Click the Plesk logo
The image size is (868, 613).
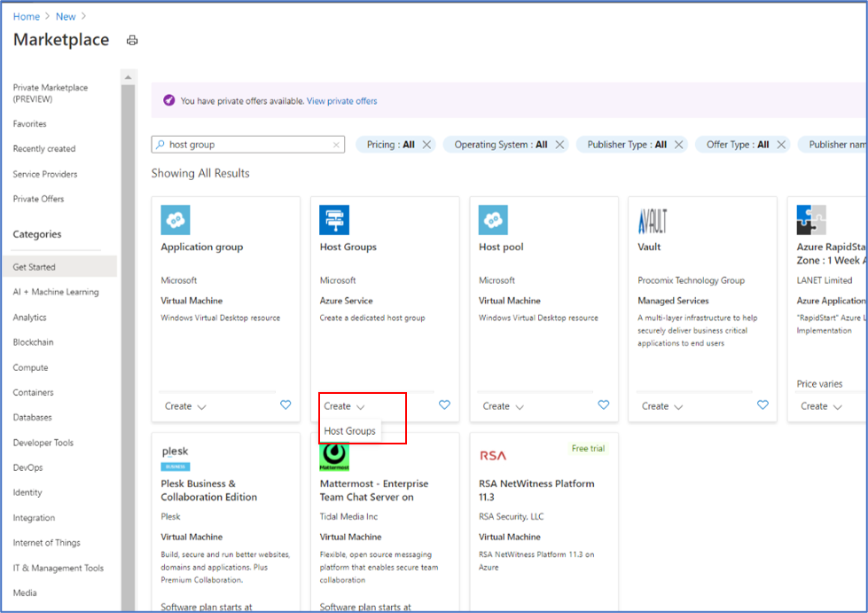[x=176, y=458]
